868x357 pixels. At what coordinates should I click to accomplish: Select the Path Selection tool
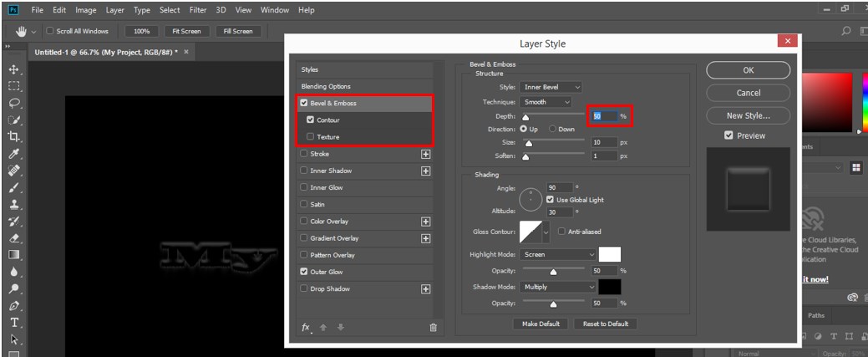[14, 339]
